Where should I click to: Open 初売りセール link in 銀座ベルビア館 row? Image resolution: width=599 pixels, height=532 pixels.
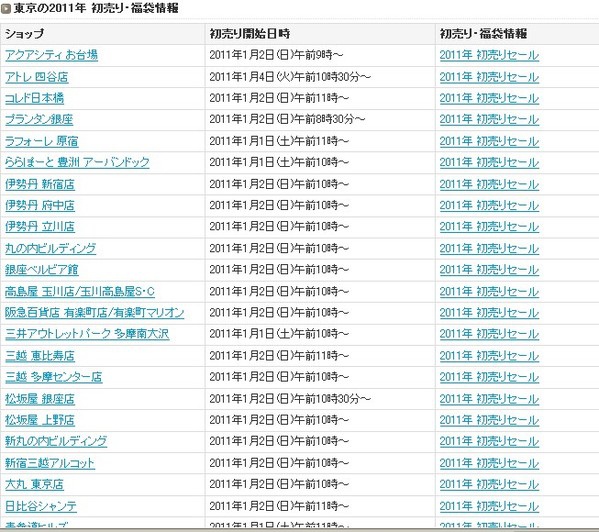pos(489,270)
